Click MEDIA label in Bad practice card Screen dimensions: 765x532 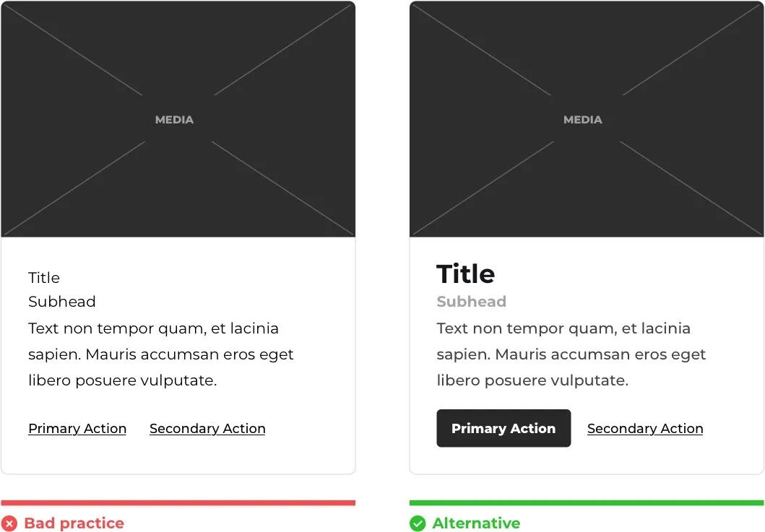(x=174, y=120)
